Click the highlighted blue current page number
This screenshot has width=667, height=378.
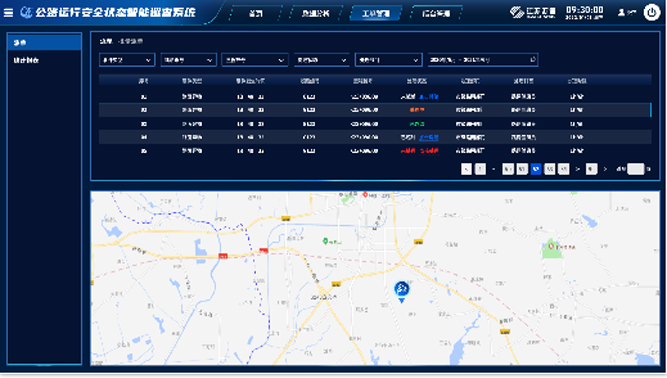coord(536,169)
